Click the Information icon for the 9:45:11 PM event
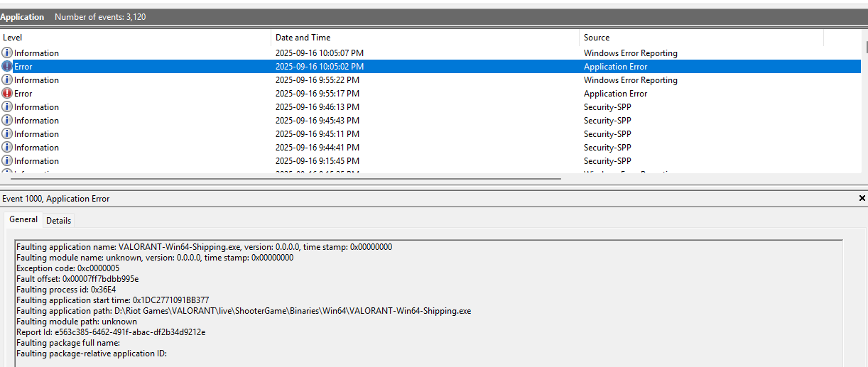 click(7, 134)
